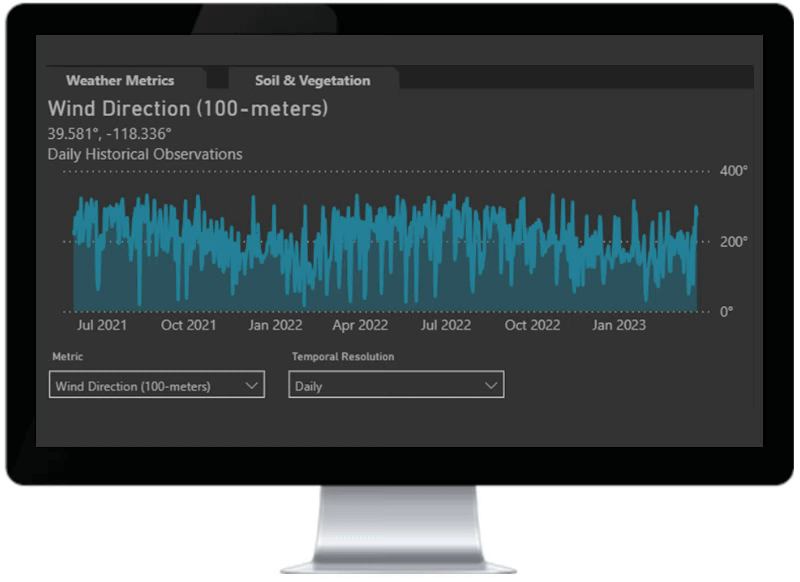The width and height of the screenshot is (800, 582).
Task: Click the Temporal Resolution field label
Action: 343,357
